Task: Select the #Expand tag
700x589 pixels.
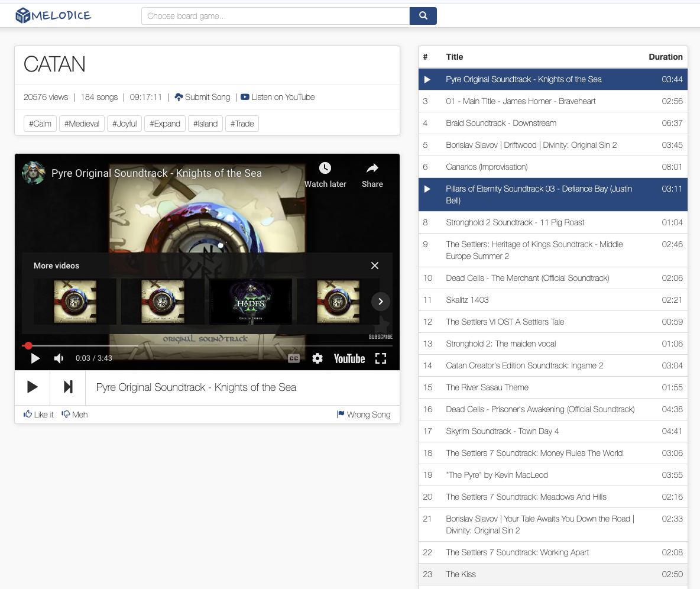Action: (x=165, y=124)
